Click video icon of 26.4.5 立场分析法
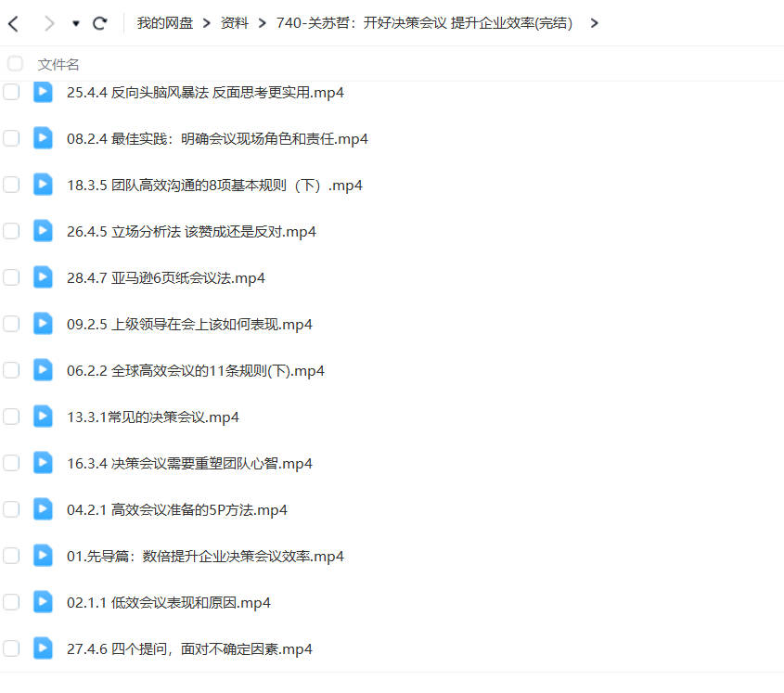784x693 pixels. 43,231
